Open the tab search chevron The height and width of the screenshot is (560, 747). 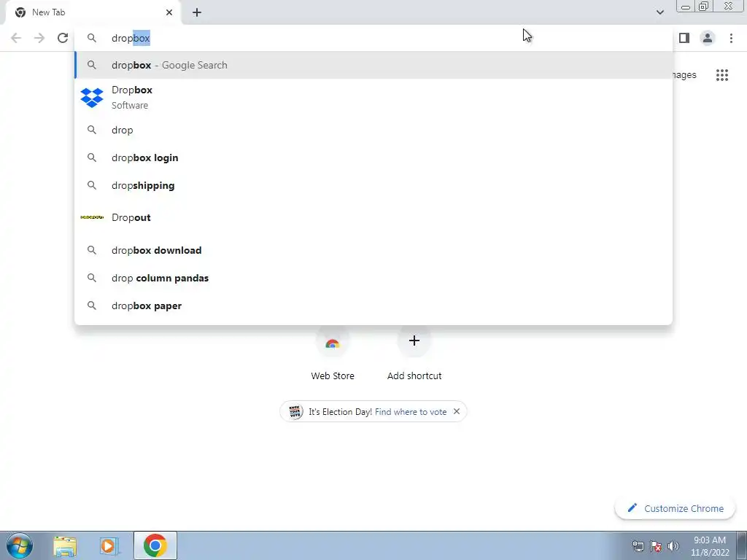659,12
